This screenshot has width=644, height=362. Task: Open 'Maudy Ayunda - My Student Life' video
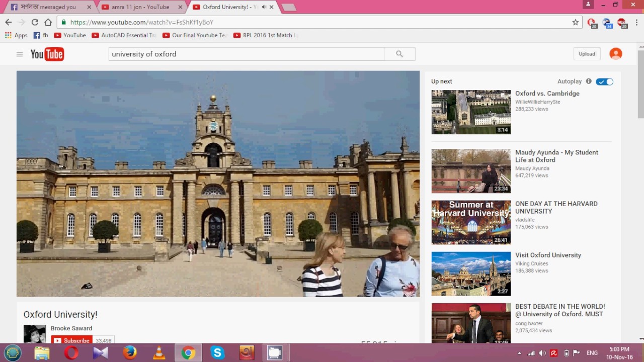tap(557, 156)
